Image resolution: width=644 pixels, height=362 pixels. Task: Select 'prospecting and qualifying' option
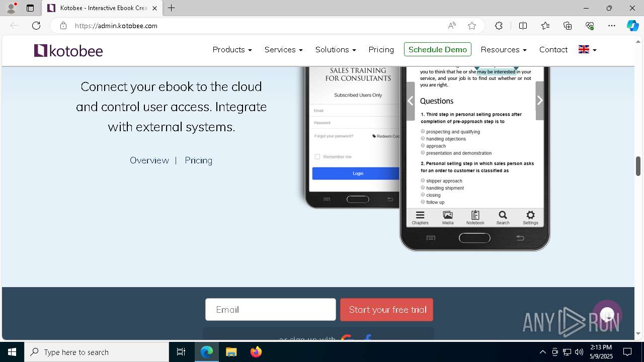[x=423, y=131]
